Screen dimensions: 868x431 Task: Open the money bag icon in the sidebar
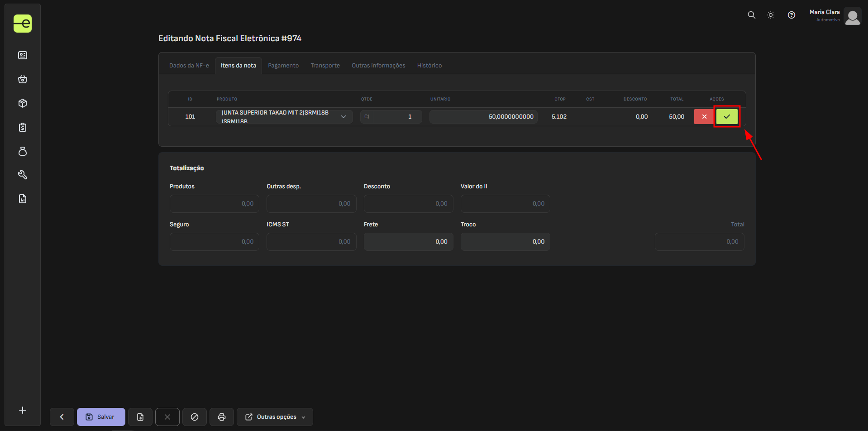(23, 151)
